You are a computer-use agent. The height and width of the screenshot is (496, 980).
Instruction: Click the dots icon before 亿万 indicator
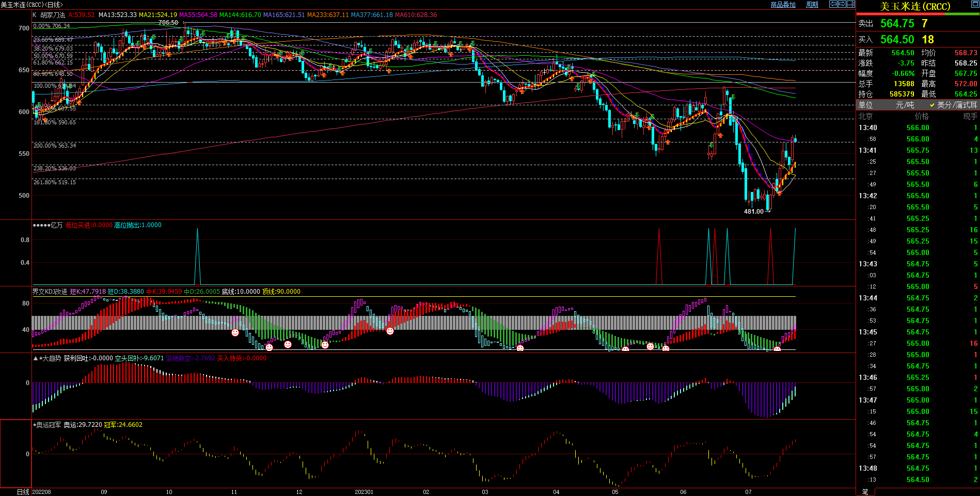[x=41, y=225]
